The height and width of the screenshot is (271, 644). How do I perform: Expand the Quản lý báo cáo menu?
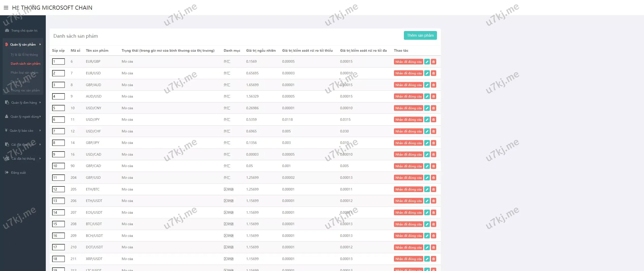(23, 130)
